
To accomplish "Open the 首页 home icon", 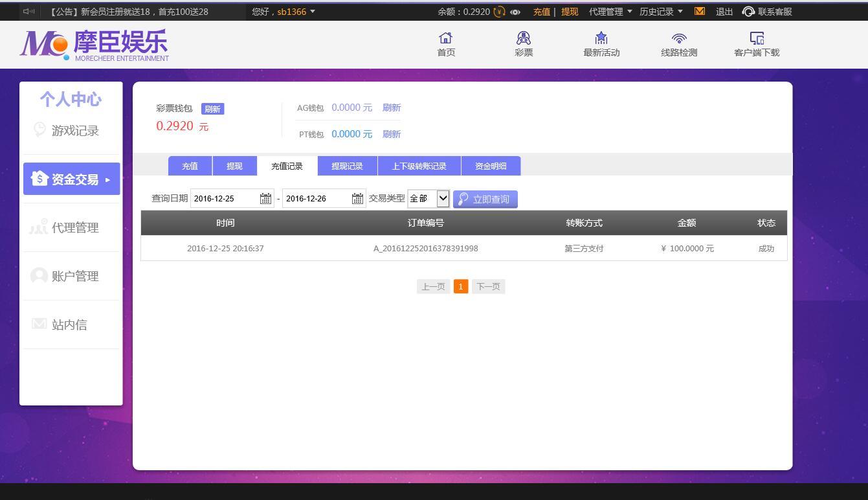I will (445, 44).
